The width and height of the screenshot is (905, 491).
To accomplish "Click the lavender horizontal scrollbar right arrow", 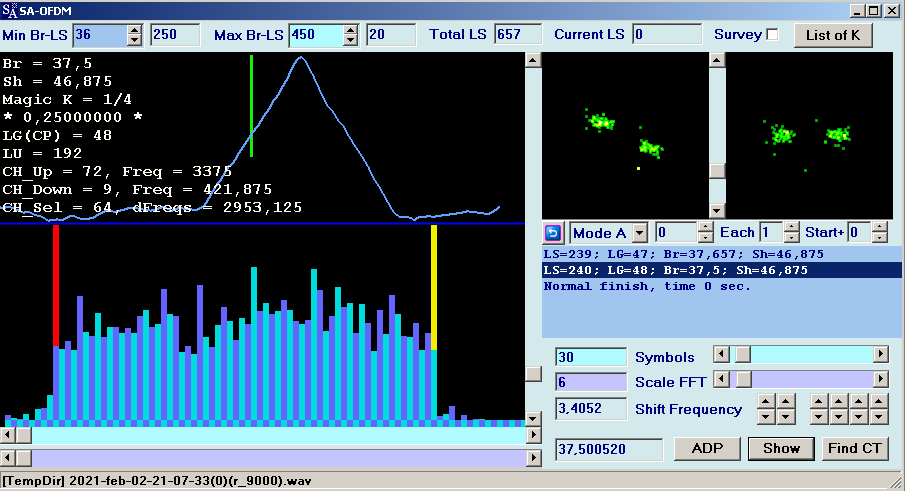I will click(533, 458).
